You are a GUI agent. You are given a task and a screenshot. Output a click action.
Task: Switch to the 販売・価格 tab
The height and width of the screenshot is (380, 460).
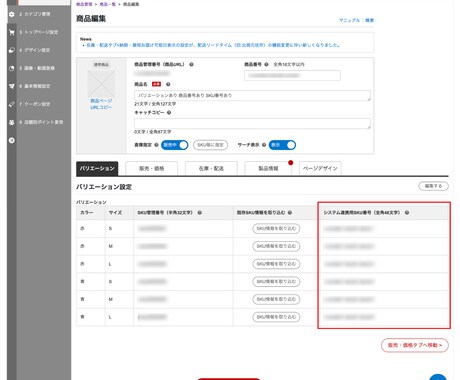point(152,169)
